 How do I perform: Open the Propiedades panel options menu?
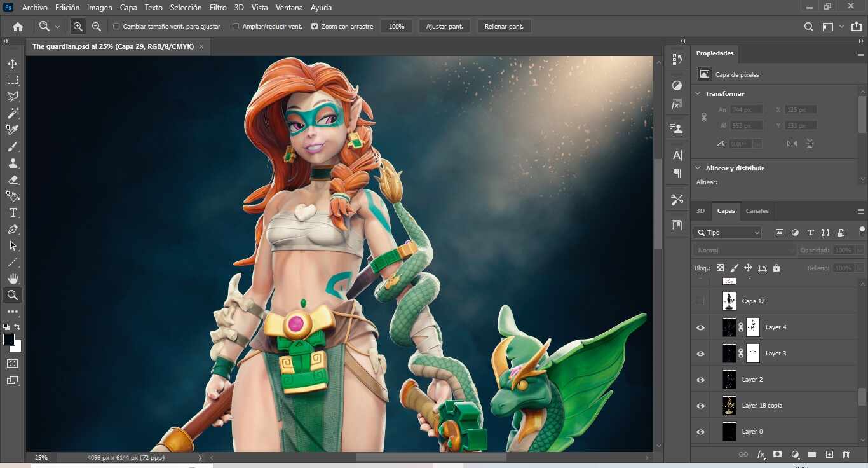(x=860, y=53)
